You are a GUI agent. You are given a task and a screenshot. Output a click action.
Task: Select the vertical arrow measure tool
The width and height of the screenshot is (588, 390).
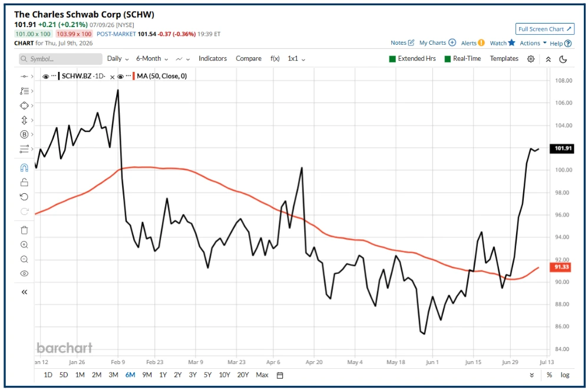click(x=24, y=120)
